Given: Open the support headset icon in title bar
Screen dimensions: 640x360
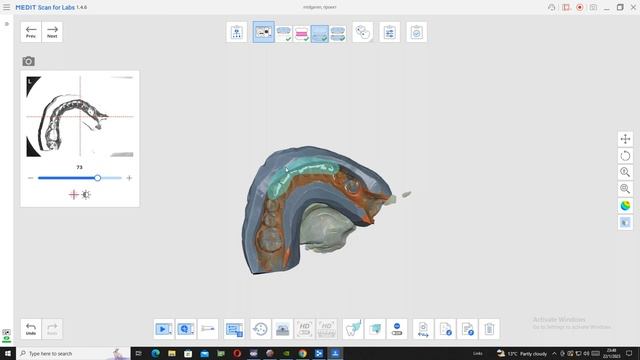Looking at the screenshot, I should point(551,7).
